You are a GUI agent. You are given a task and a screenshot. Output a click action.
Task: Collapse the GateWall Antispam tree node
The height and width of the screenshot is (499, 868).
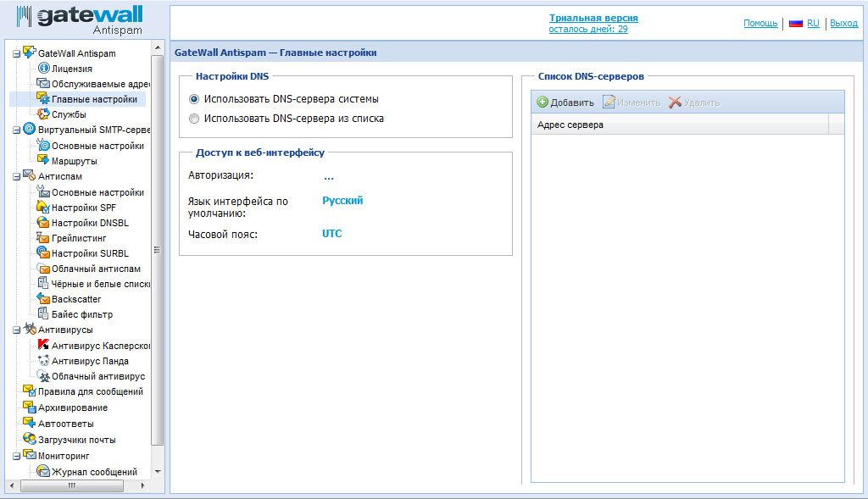[x=17, y=53]
